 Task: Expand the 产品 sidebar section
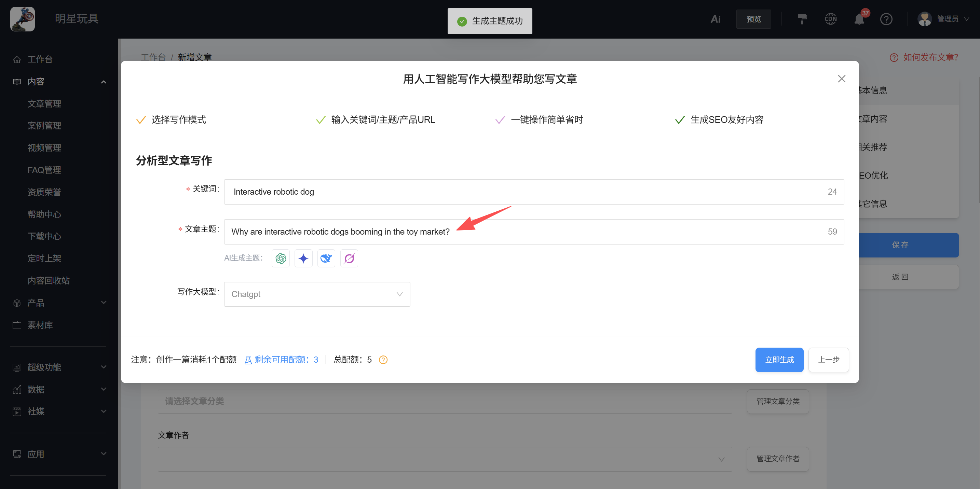tap(103, 303)
